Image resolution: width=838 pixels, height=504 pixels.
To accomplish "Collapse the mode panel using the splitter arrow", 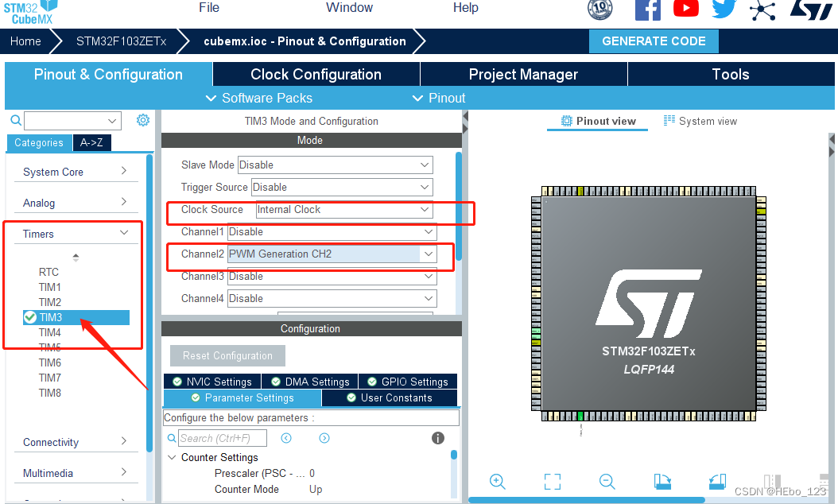I will pyautogui.click(x=465, y=116).
